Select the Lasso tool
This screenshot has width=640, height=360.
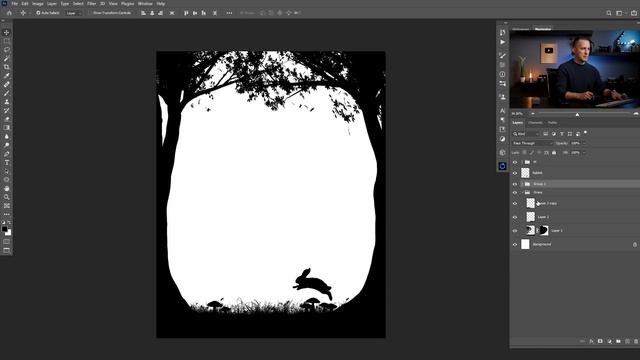pyautogui.click(x=7, y=50)
